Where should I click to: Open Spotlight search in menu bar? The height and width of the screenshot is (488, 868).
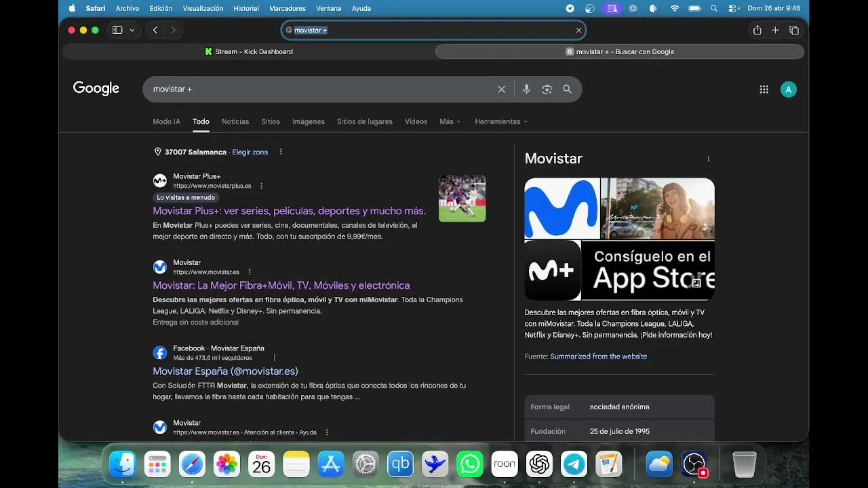(x=714, y=8)
